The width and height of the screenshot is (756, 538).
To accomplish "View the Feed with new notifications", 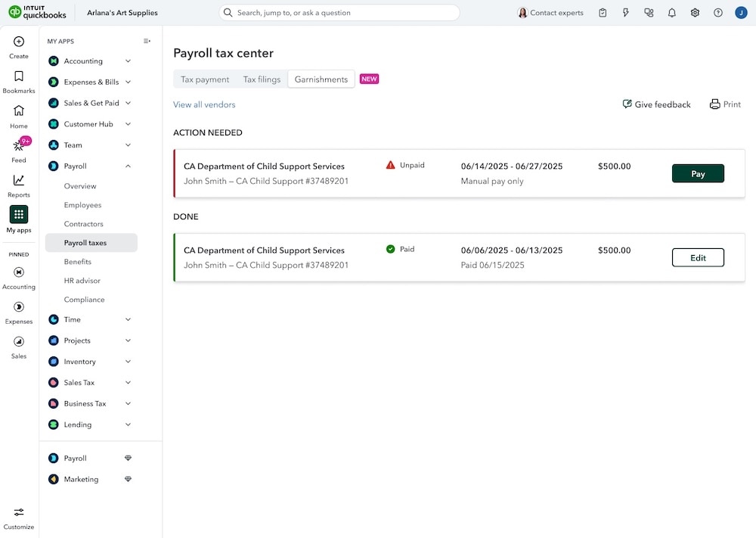I will pos(18,147).
